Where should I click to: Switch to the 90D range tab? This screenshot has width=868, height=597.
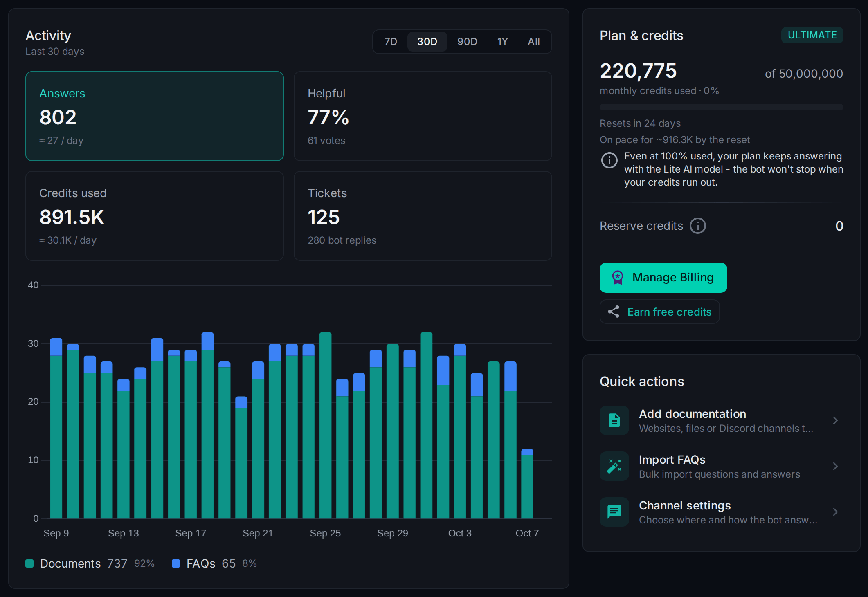[x=467, y=42]
